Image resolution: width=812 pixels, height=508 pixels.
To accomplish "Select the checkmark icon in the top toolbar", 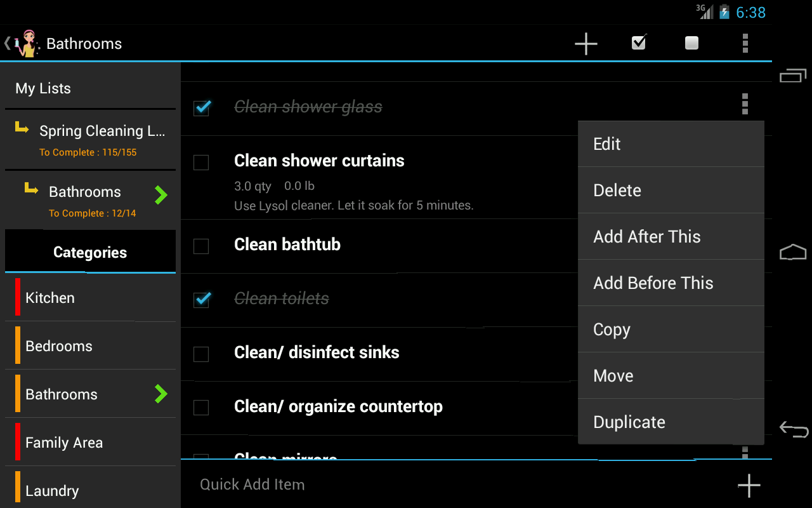I will click(638, 43).
